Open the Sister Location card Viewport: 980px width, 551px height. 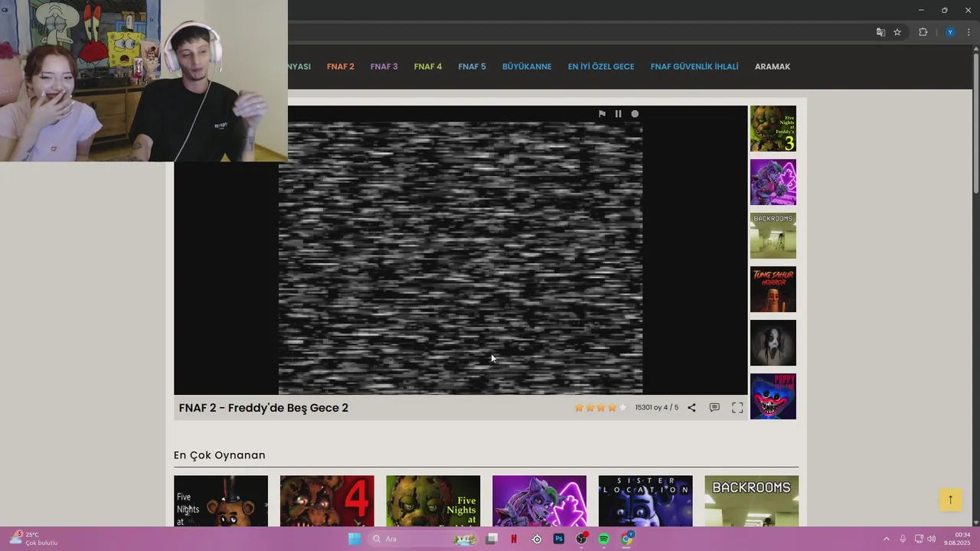pos(645,501)
